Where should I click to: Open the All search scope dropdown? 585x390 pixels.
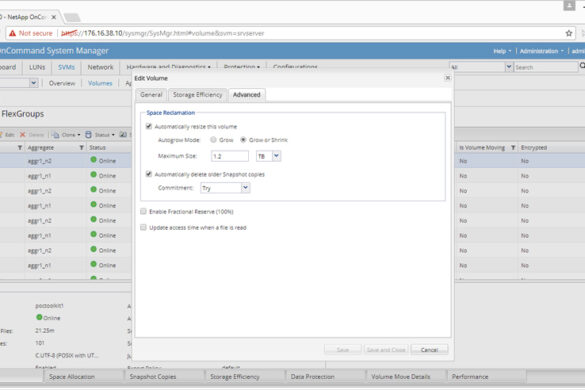tap(509, 67)
